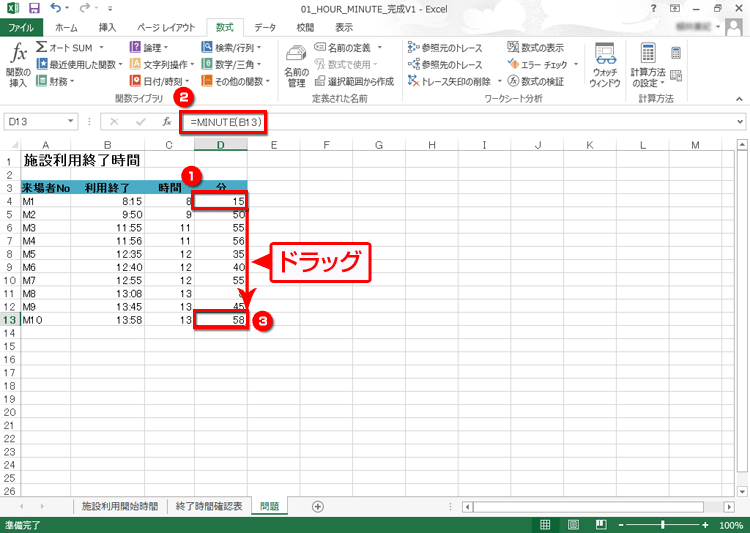Screen dimensions: 750x533
Task: Switch to the 挿入 ribbon tab
Action: [107, 27]
